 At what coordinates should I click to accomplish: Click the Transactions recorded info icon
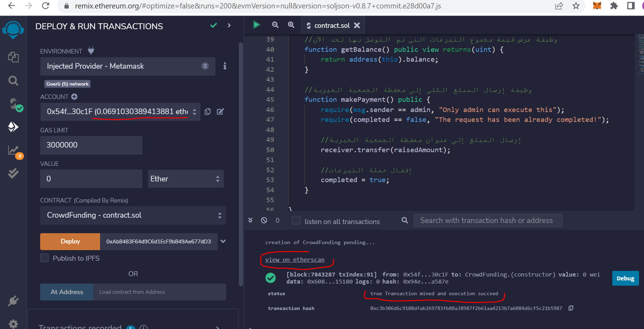coord(143,327)
